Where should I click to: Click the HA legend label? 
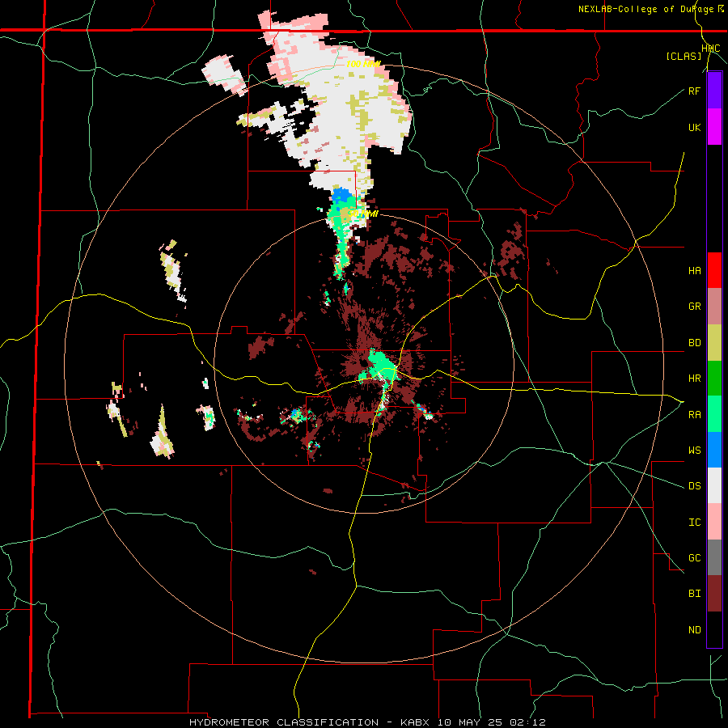click(694, 271)
